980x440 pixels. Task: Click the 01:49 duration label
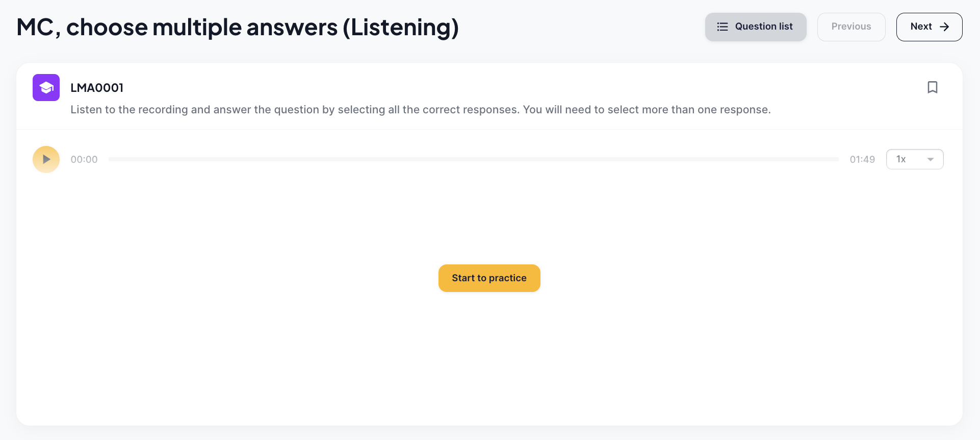862,159
